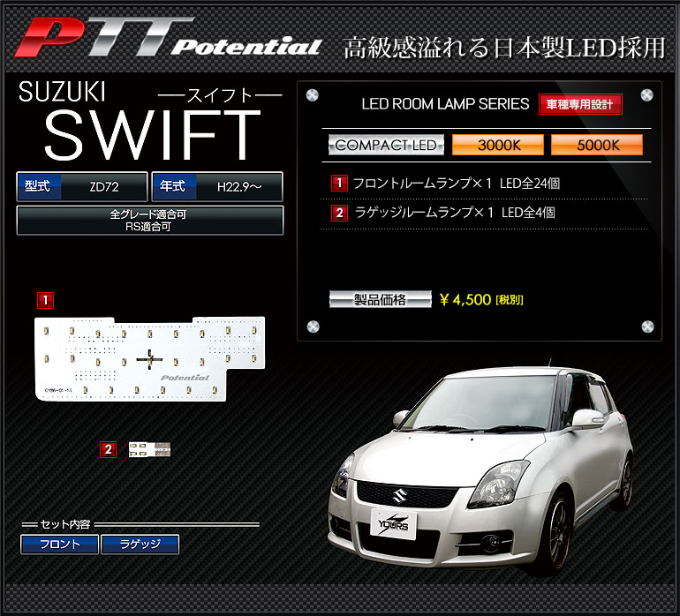Click the COMPACT LED label button
This screenshot has width=680, height=616.
(x=386, y=146)
